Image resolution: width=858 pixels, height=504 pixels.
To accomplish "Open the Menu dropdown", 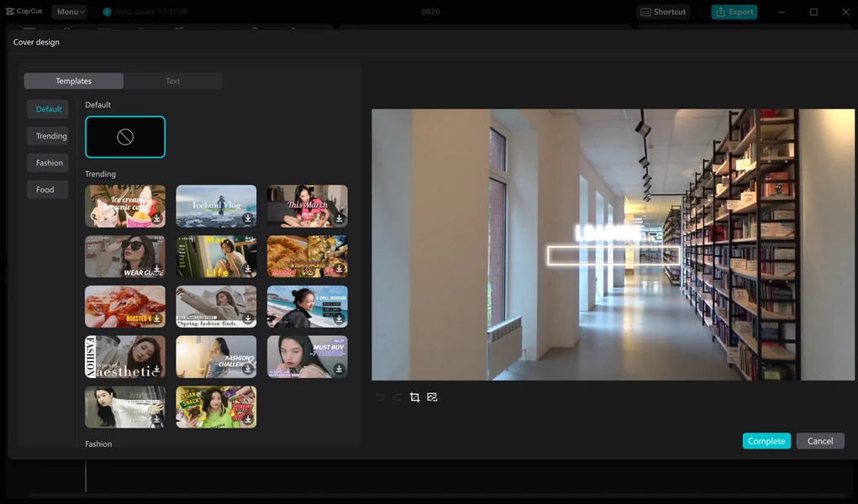I will tap(69, 12).
